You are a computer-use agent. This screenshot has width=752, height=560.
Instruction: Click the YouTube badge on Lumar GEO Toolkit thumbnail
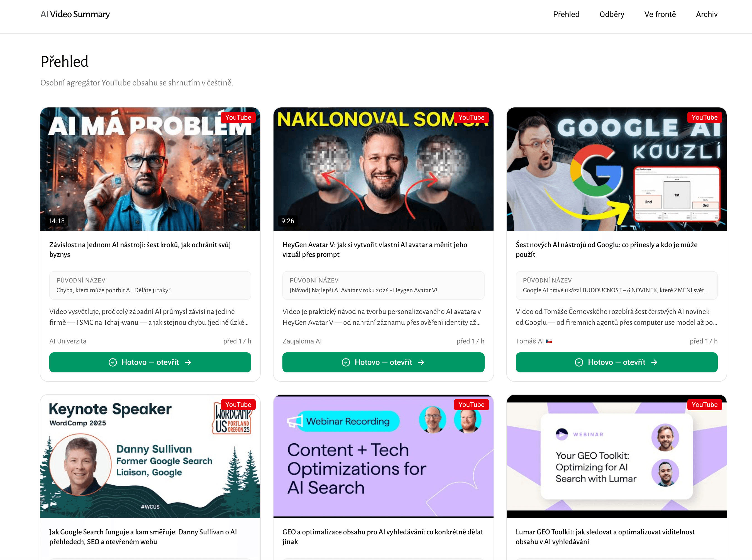704,404
